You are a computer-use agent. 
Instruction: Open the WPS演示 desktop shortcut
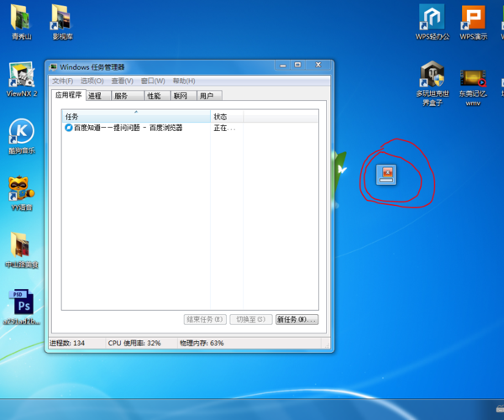pos(474,19)
